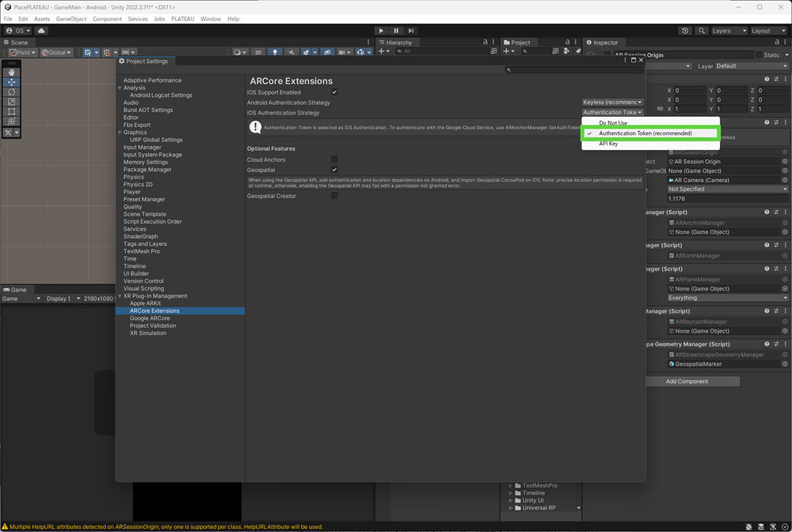Select the Rect tool in Scene toolbar
This screenshot has height=532, width=792.
click(x=12, y=112)
